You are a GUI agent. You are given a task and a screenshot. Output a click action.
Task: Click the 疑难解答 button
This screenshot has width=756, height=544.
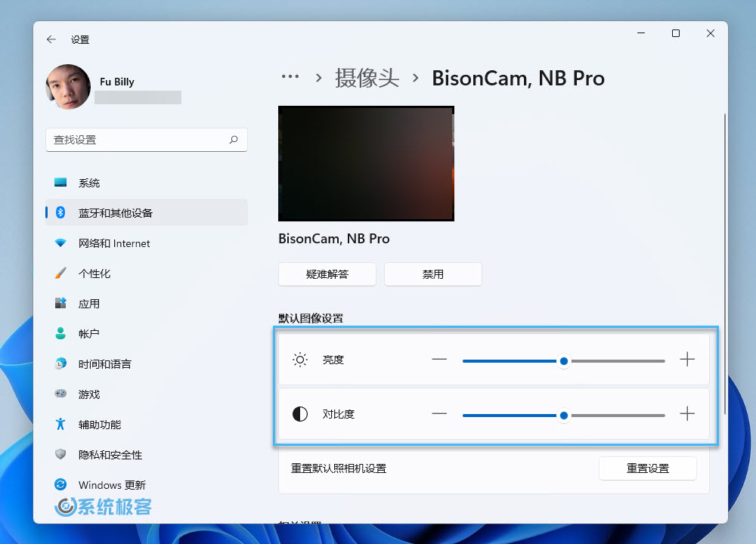tap(327, 274)
